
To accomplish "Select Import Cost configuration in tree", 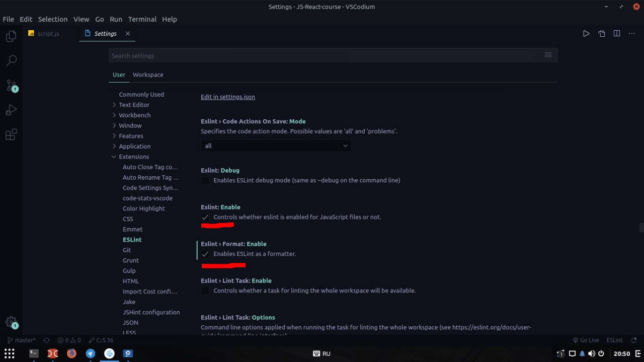I will click(150, 292).
